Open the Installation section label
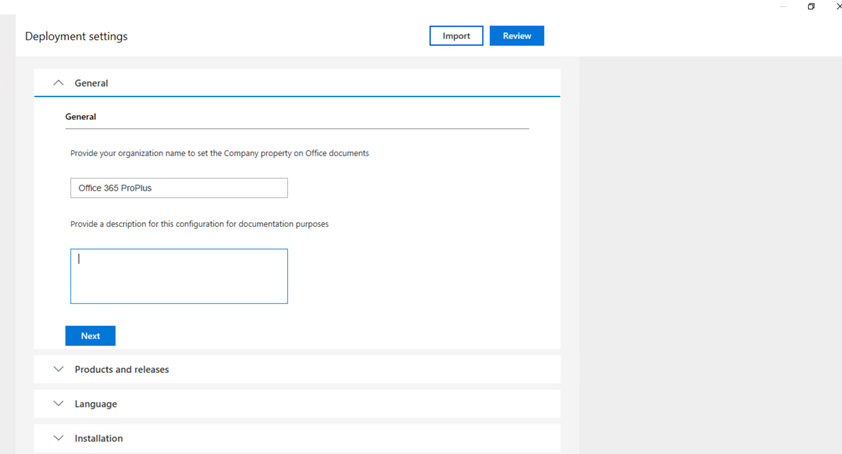The image size is (842, 454). [x=99, y=438]
